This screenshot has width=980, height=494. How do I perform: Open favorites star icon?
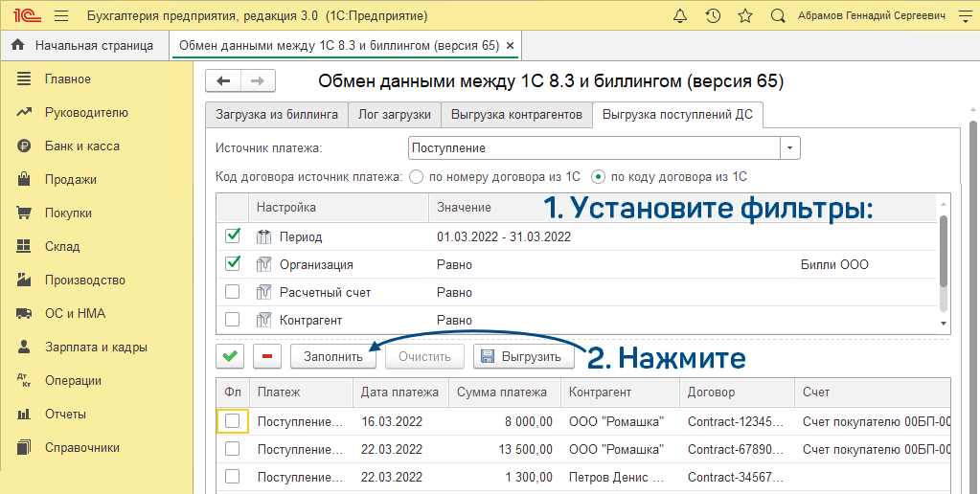[x=745, y=15]
